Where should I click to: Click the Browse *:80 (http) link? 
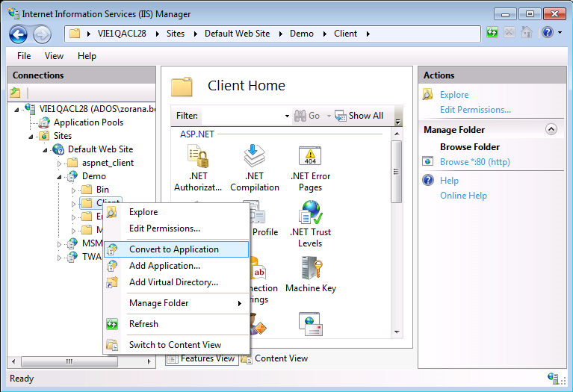[474, 161]
